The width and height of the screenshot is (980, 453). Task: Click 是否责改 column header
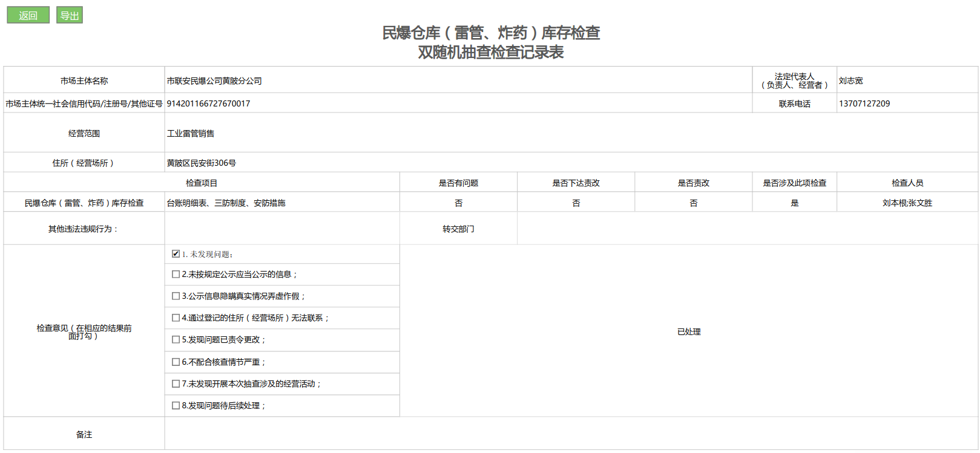(693, 183)
